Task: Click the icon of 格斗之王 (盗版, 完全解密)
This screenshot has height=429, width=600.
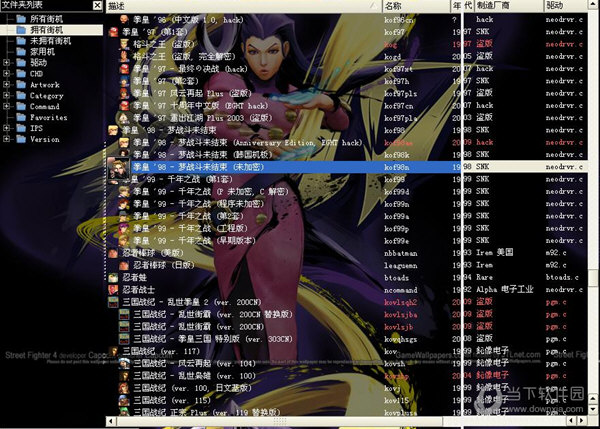Action: pyautogui.click(x=124, y=56)
